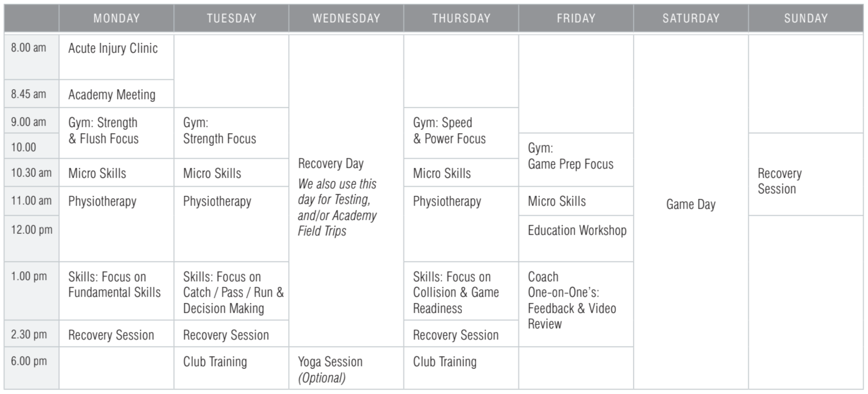Click Skills: Focus on Fundamental Skills
Image resolution: width=868 pixels, height=394 pixels.
coord(117,291)
